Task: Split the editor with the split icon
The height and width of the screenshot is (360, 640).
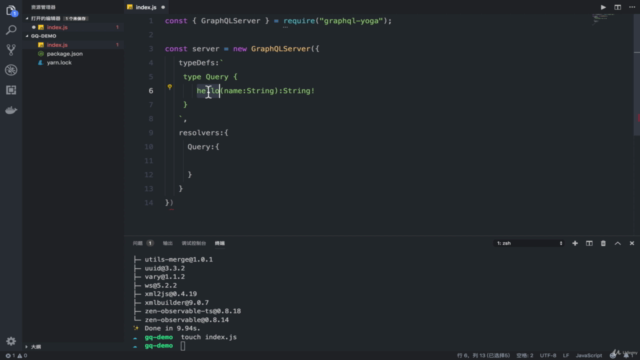Action: (x=618, y=7)
